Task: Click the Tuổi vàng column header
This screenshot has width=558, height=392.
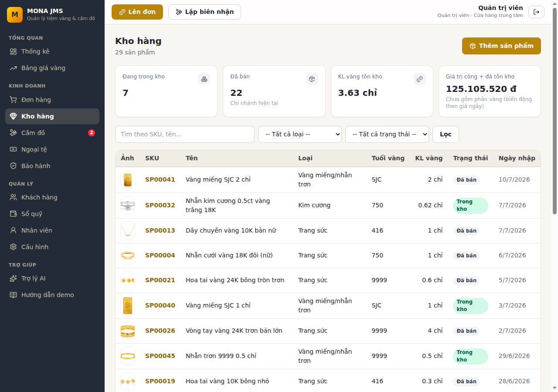Action: (388, 158)
